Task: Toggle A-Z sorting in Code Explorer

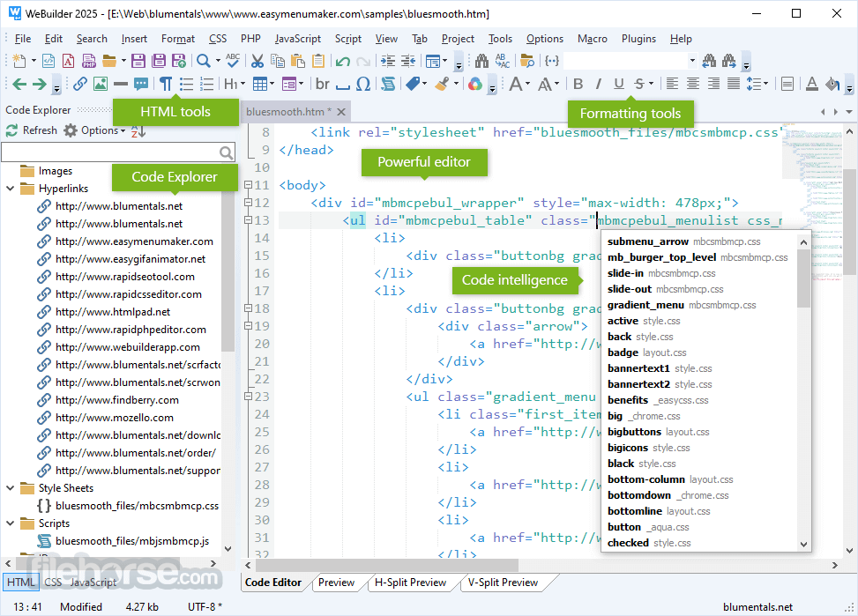Action: (138, 130)
